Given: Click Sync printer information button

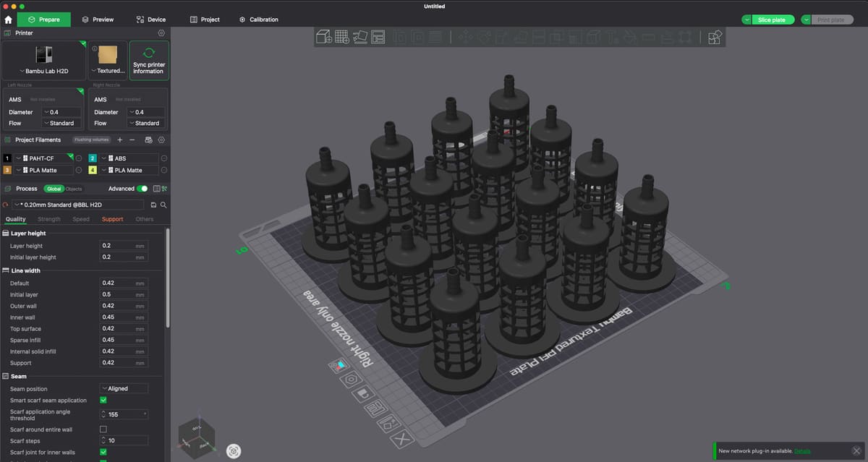Looking at the screenshot, I should click(149, 61).
